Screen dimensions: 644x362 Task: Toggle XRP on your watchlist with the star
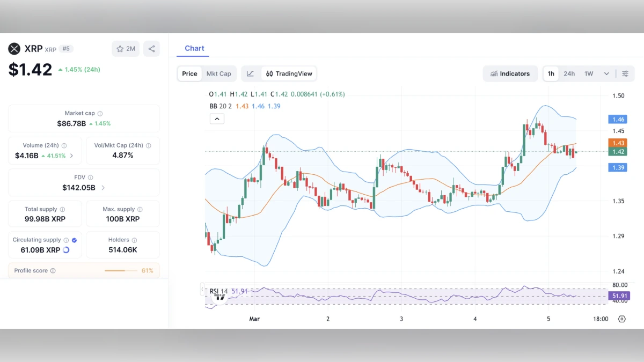(119, 48)
